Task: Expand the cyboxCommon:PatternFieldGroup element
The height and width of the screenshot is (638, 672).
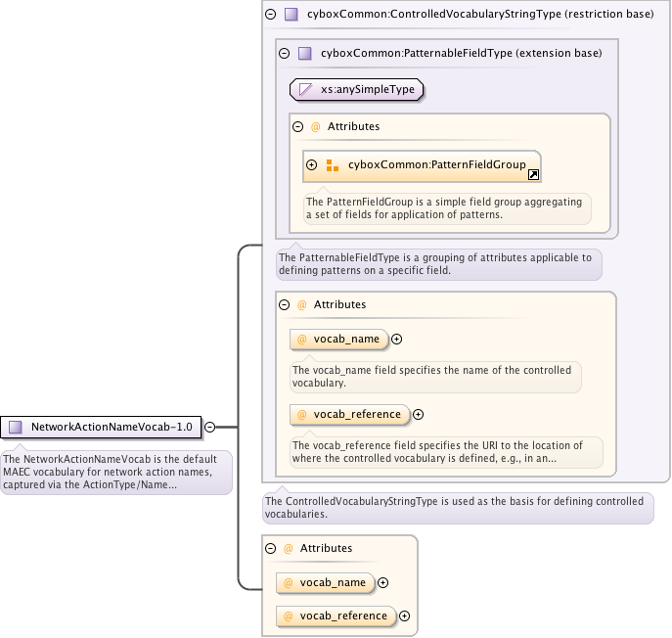Action: click(312, 164)
